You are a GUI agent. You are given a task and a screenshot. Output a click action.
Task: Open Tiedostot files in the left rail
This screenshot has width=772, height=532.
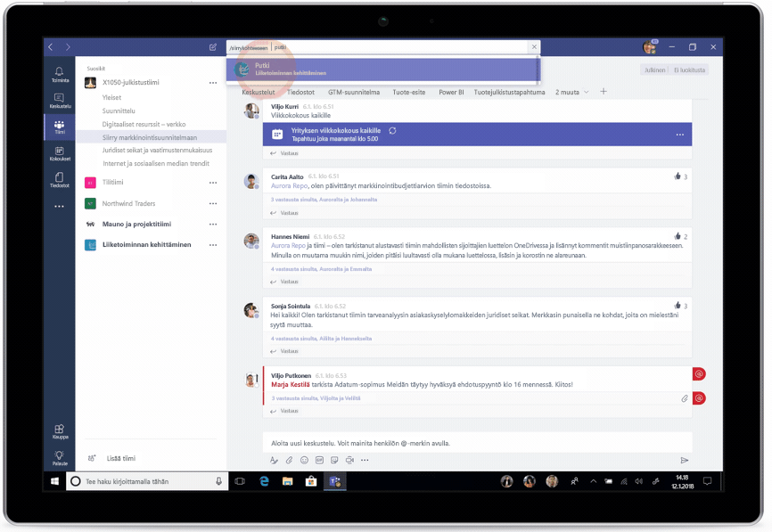(59, 180)
